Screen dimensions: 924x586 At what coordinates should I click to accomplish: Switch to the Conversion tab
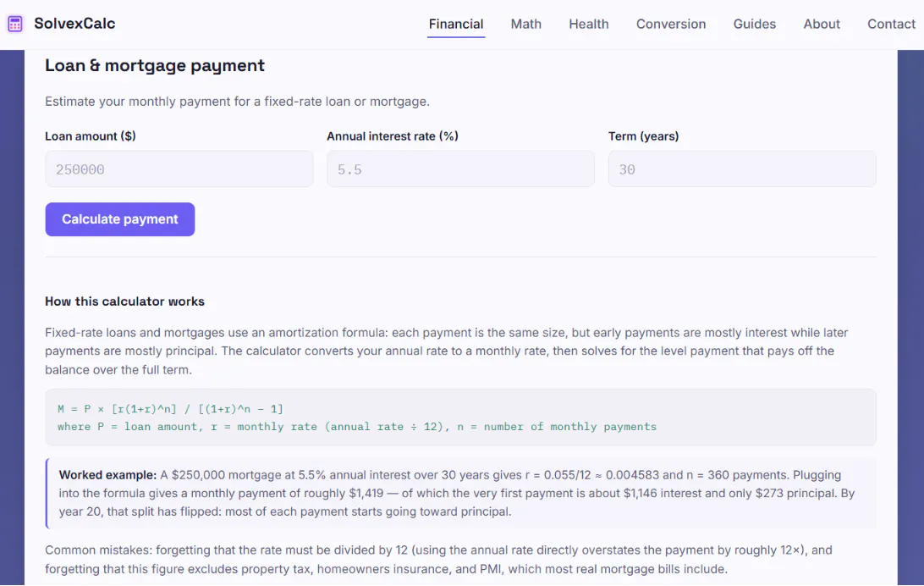pyautogui.click(x=671, y=25)
